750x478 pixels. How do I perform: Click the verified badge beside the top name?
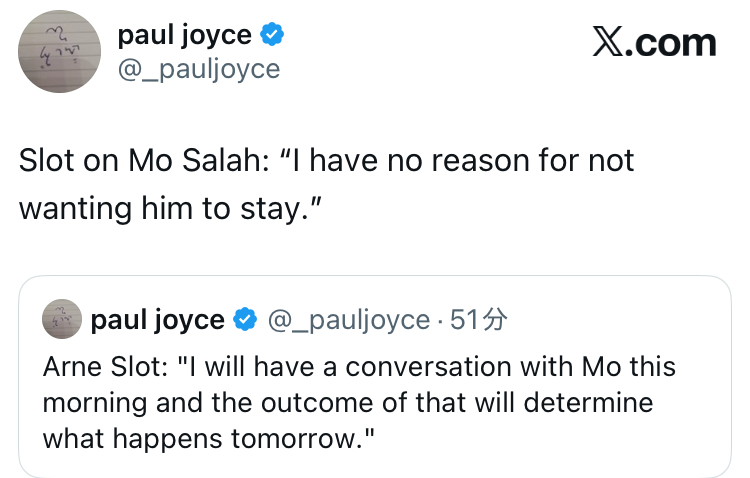pyautogui.click(x=272, y=36)
